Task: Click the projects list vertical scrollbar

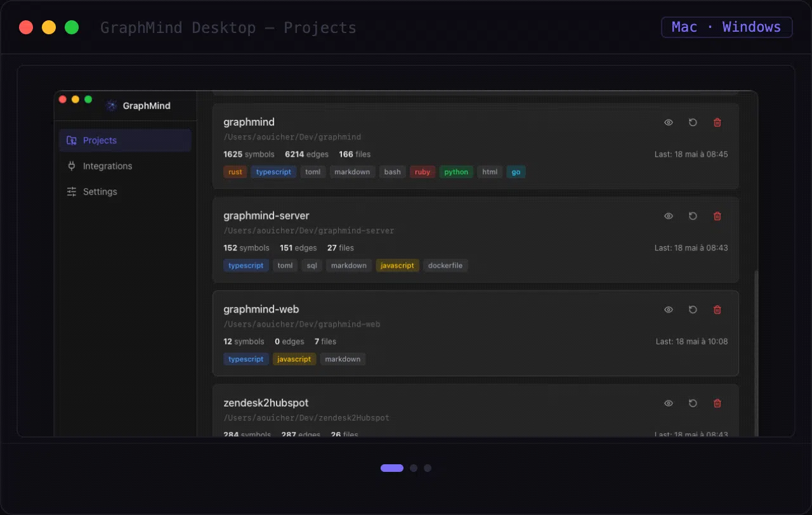Action: tap(755, 352)
